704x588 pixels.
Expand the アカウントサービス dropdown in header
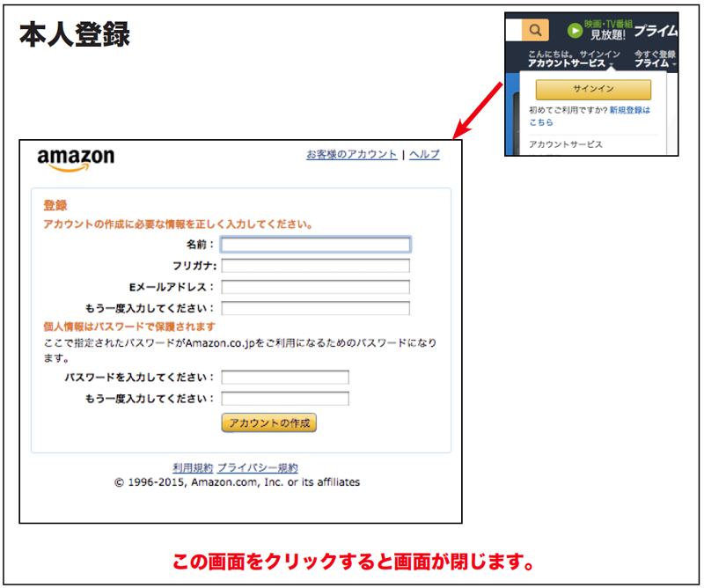point(570,63)
